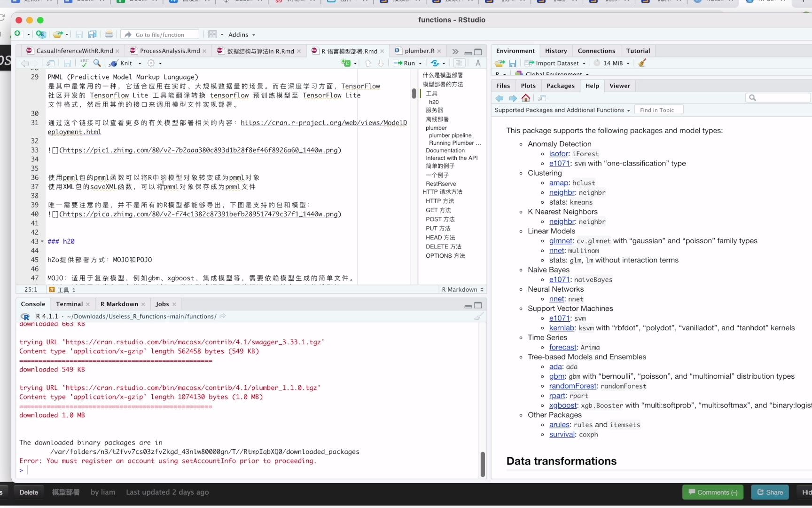Click the save all documents icon
Viewport: 812px width, 508px height.
click(92, 34)
